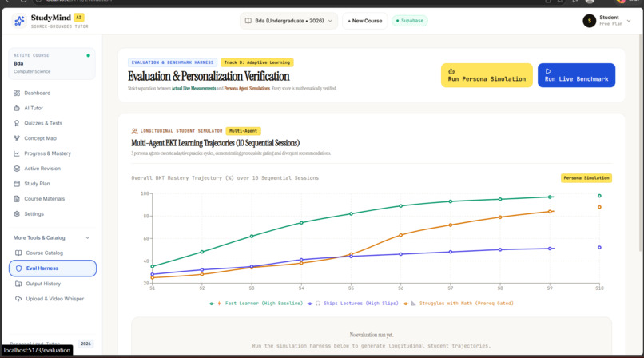This screenshot has width=644, height=358.
Task: Click the Actual Live Measurements link text
Action: pyautogui.click(x=193, y=88)
